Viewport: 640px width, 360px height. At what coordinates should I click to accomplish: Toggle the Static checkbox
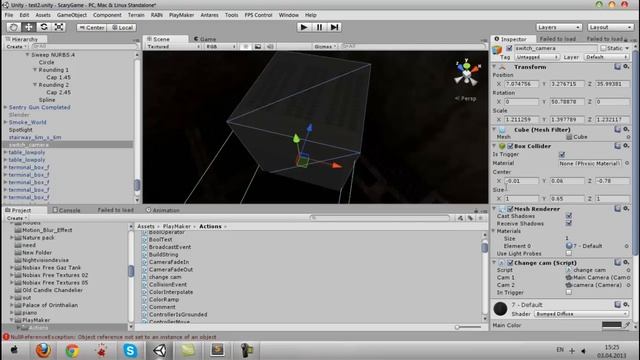pos(603,48)
